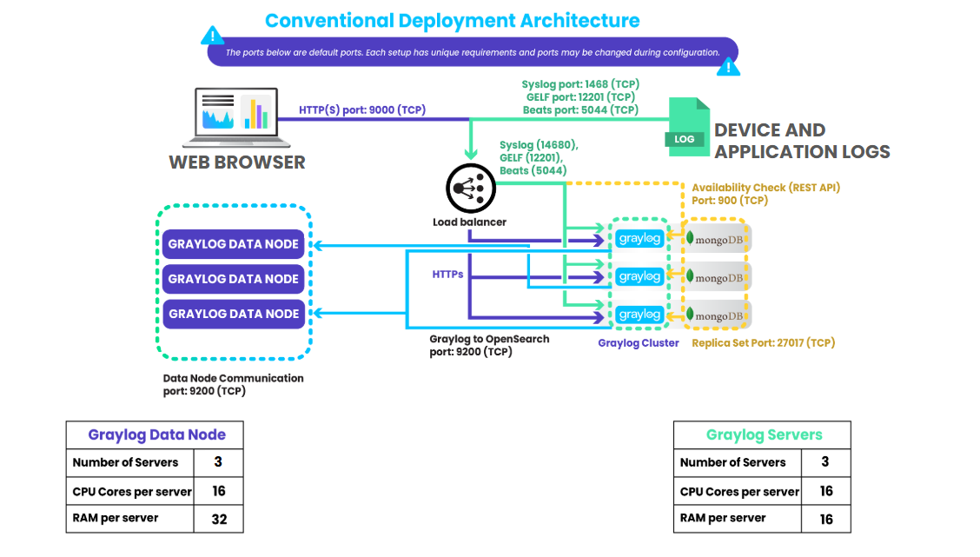Click RAM per server value 32
Screen dimensions: 980x557
[x=219, y=519]
